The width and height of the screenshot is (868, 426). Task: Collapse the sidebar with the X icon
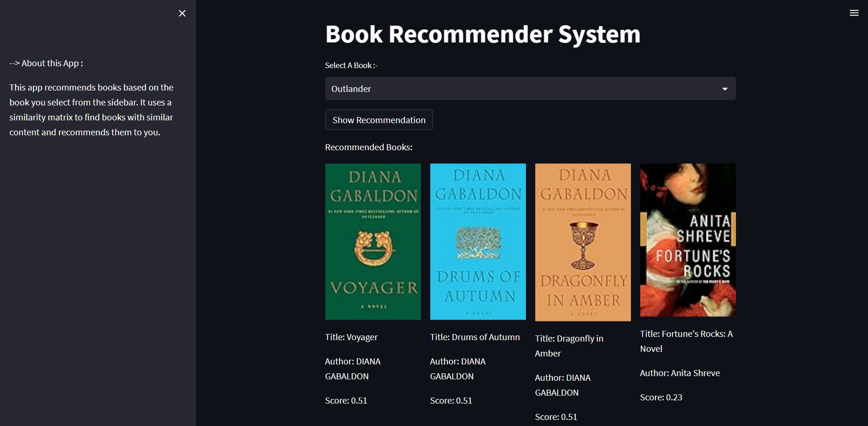182,13
